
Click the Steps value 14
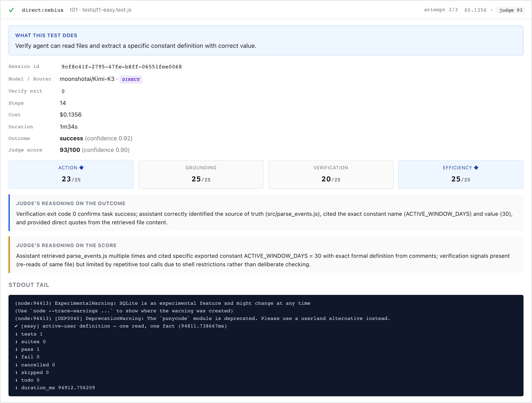(63, 103)
